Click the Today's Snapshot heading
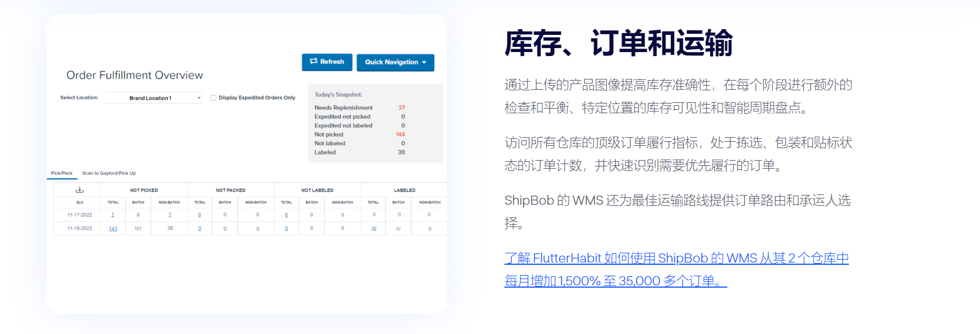The image size is (980, 334). point(338,94)
